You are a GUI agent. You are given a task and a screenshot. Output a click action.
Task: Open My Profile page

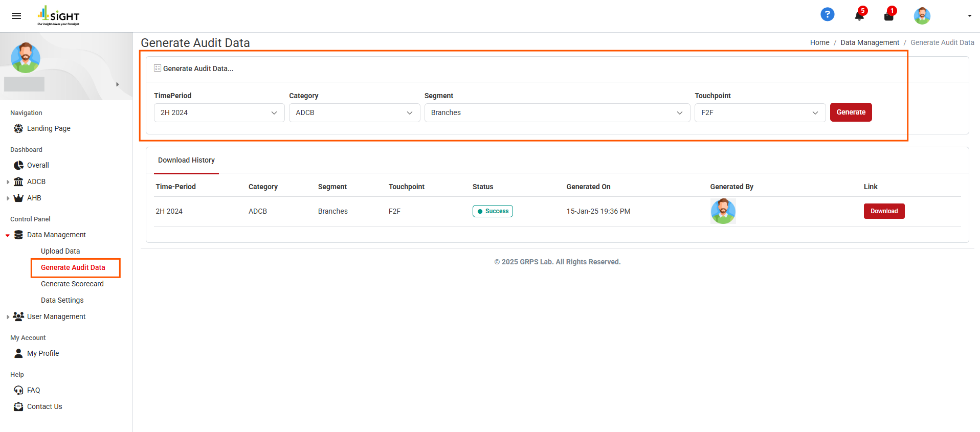(43, 353)
